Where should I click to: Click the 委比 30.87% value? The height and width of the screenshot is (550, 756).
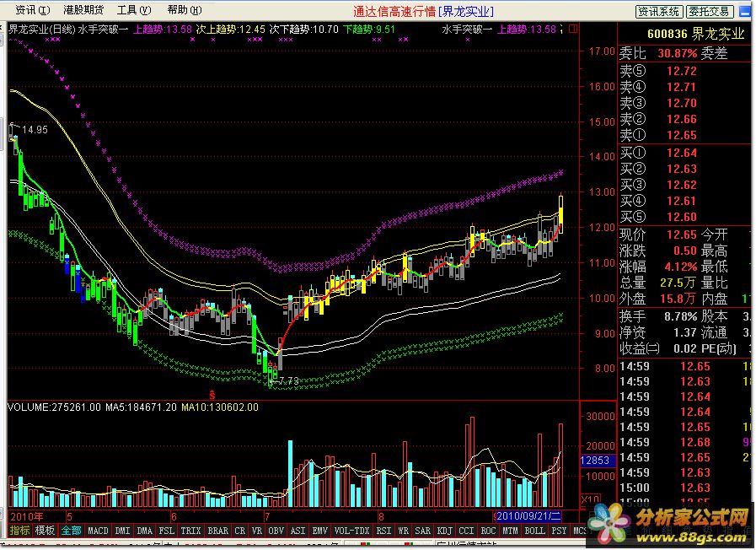[678, 53]
